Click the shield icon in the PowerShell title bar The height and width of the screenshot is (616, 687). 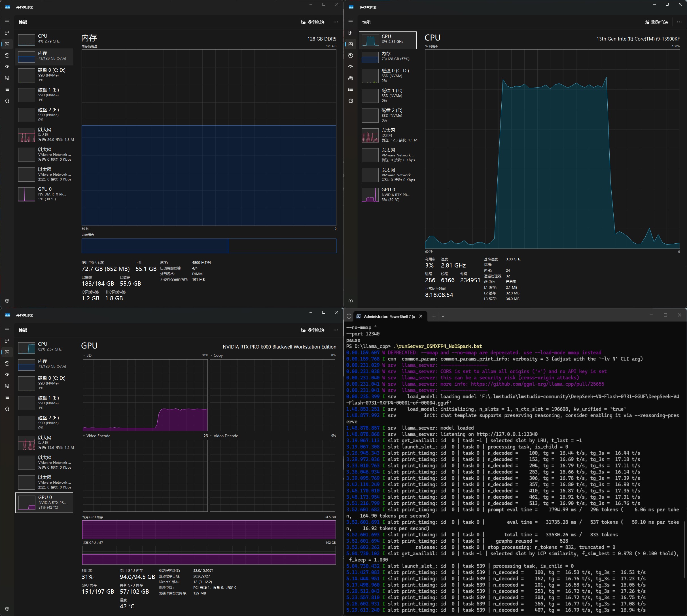click(x=349, y=317)
